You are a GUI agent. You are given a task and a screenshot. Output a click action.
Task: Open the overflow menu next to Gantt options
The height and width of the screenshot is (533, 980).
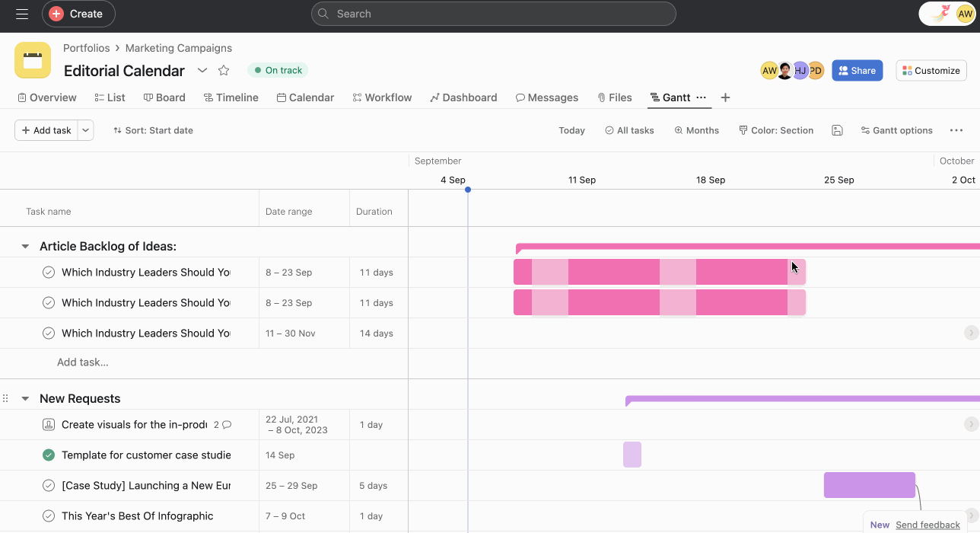click(x=956, y=130)
